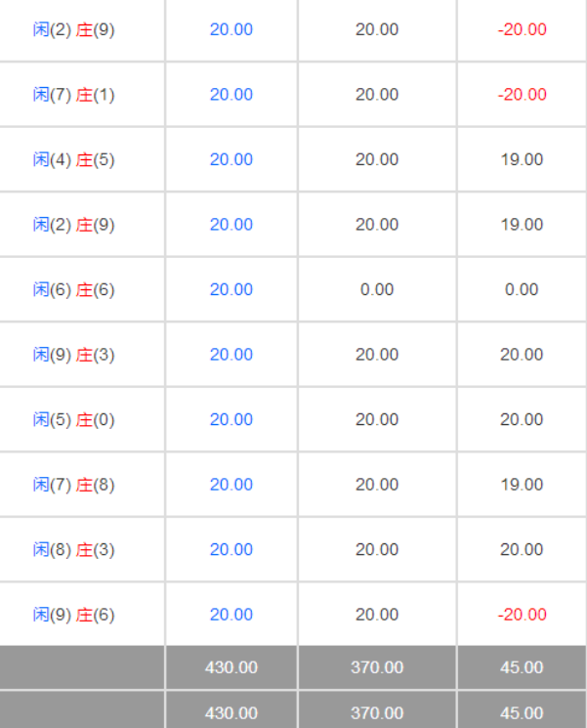This screenshot has width=587, height=728.
Task: Open blue 20.00 link in 闲(7) 庄(1) row
Action: [231, 94]
